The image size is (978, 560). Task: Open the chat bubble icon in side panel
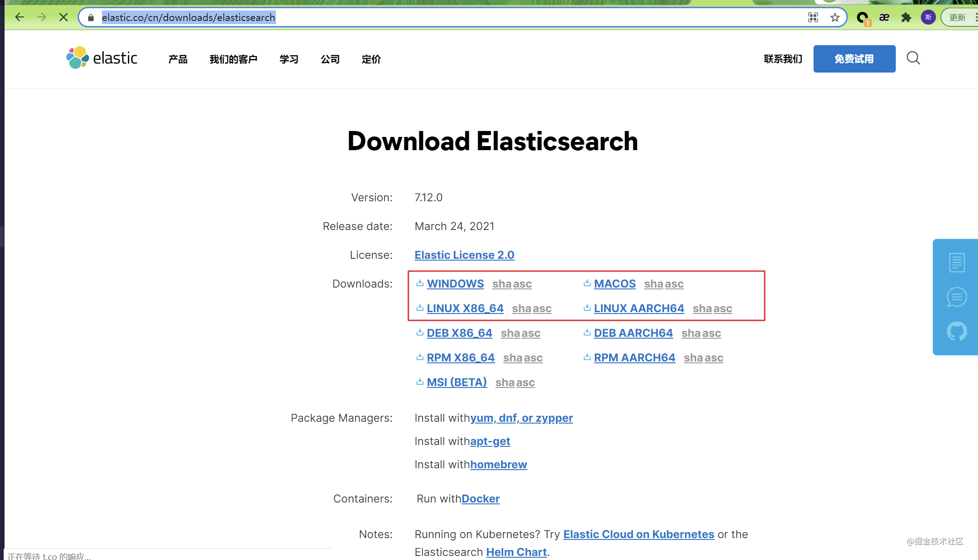coord(957,297)
